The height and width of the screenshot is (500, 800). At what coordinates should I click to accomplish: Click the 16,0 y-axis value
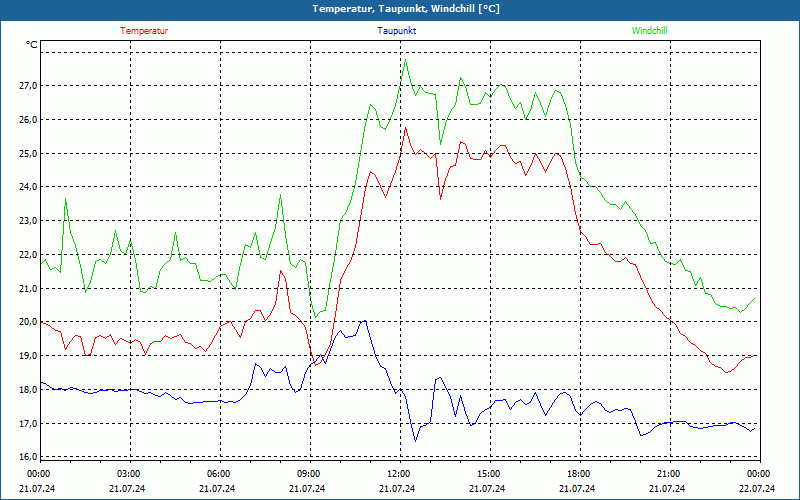click(x=26, y=457)
